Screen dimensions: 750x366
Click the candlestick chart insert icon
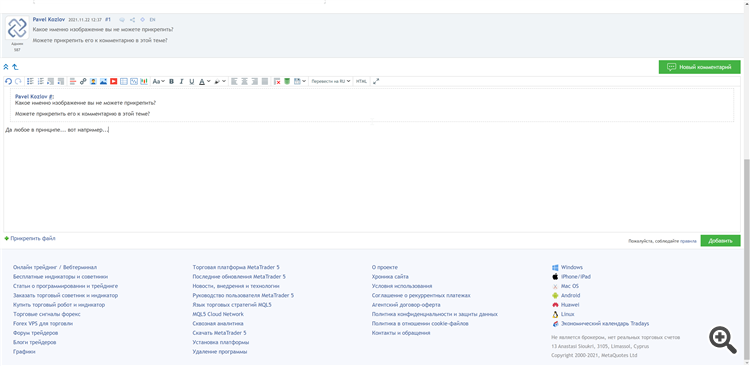(x=144, y=81)
